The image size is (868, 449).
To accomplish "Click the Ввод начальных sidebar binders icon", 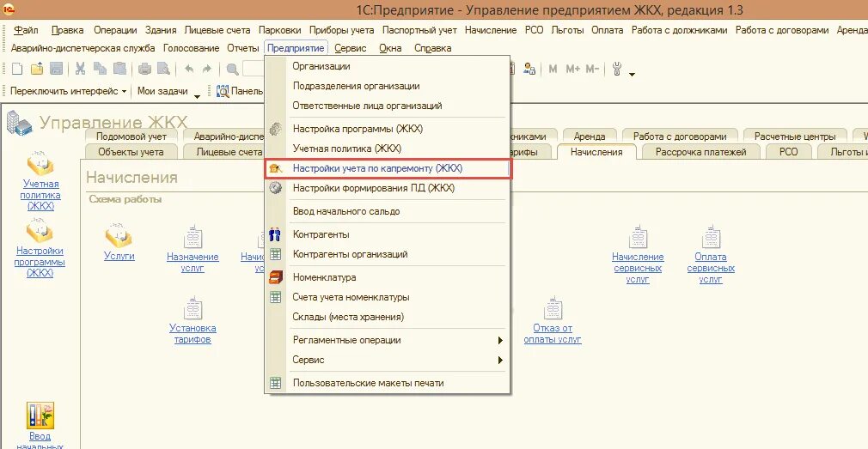I will (x=40, y=416).
